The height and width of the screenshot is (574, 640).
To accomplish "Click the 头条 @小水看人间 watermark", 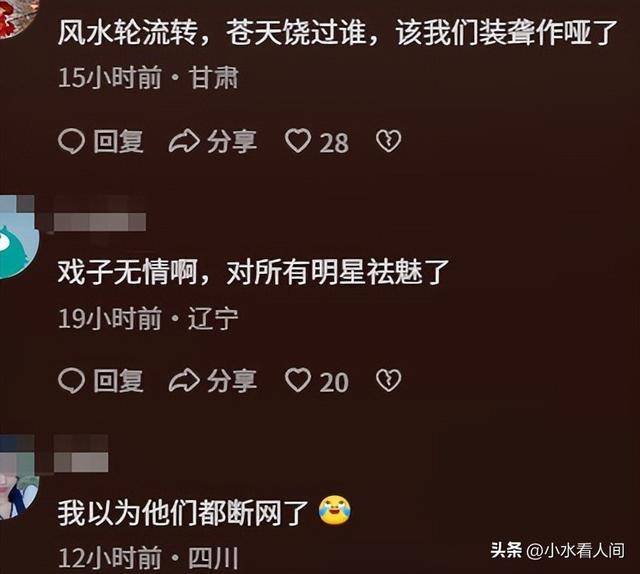I will (558, 550).
